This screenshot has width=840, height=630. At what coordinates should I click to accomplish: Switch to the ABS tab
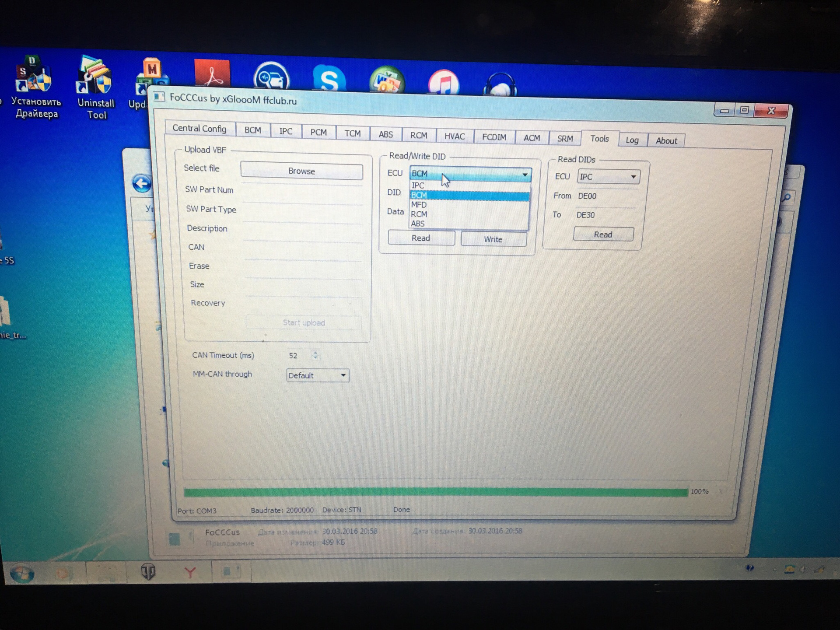pos(385,134)
